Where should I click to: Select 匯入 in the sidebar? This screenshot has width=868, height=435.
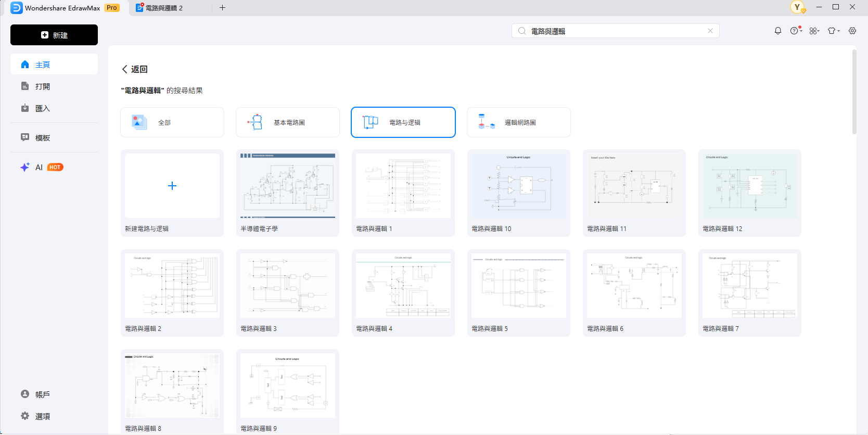43,108
